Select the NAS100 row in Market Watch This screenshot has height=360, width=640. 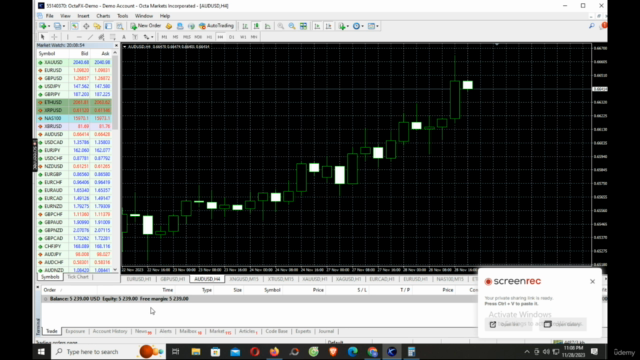[x=74, y=118]
